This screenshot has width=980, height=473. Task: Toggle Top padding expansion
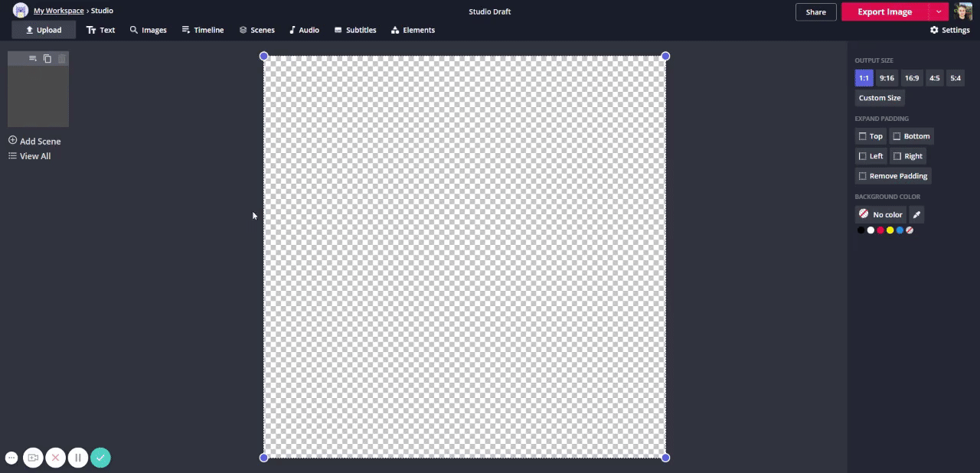871,136
